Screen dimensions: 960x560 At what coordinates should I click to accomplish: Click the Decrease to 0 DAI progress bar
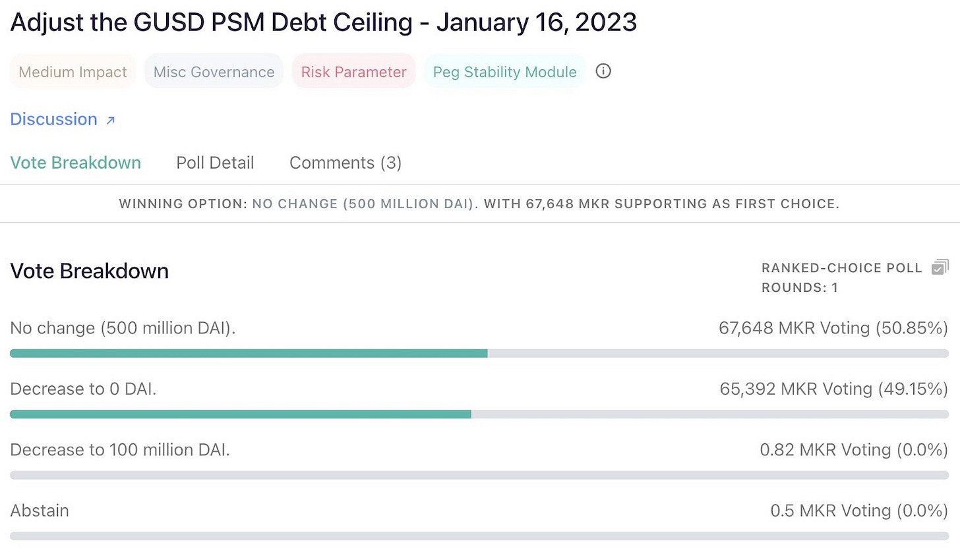point(479,414)
